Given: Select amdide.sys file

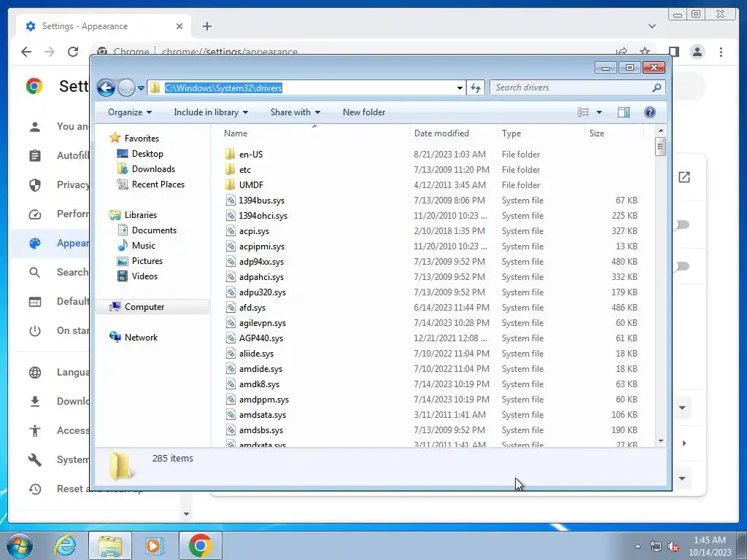Looking at the screenshot, I should [x=260, y=369].
